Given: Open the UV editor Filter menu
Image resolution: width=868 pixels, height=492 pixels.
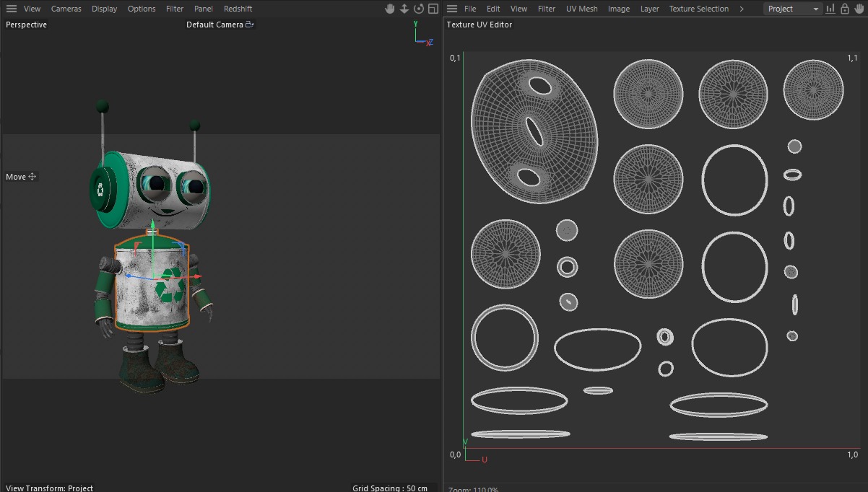Looking at the screenshot, I should point(547,9).
